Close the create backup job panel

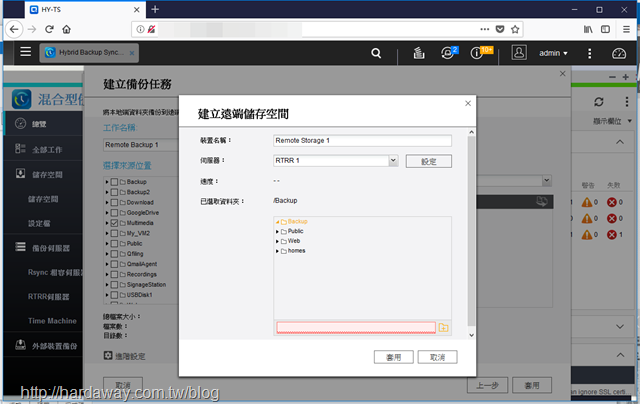coord(562,73)
